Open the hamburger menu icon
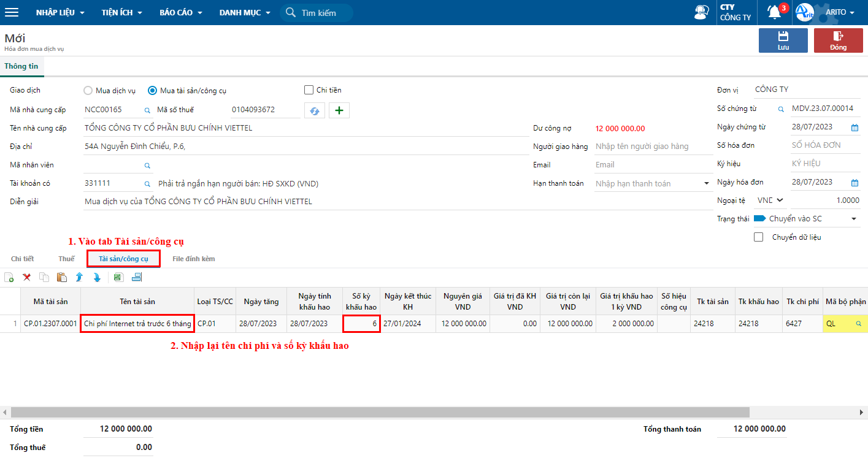The width and height of the screenshot is (868, 458). pos(12,12)
